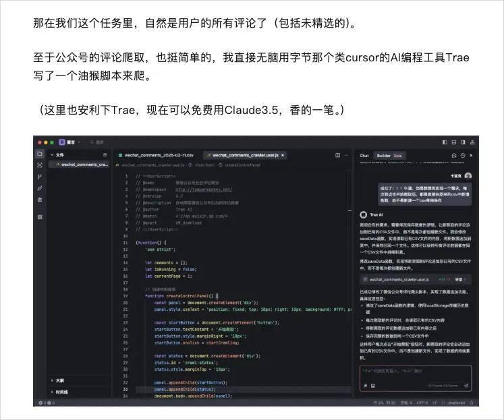Start a new chat in the AI panel
Image resolution: width=504 pixels, height=420 pixels.
click(454, 155)
